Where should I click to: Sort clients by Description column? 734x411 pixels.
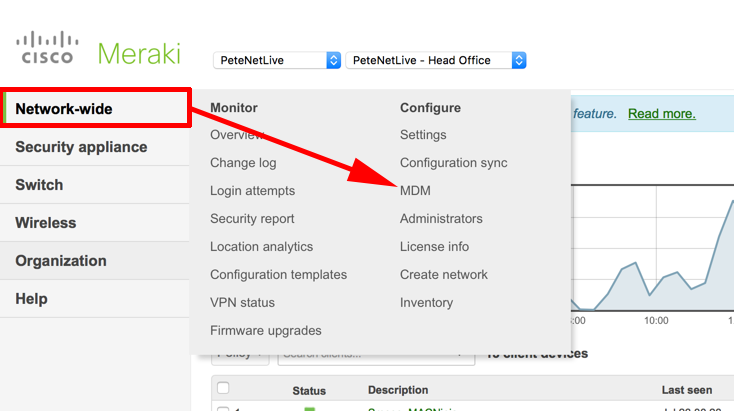point(398,390)
